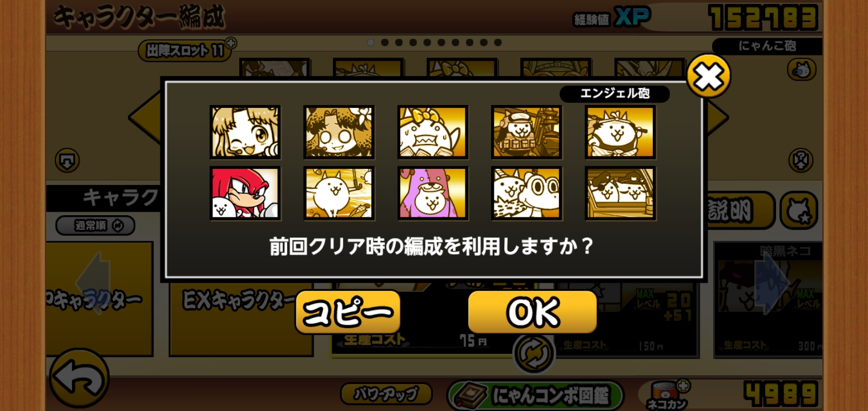
Task: Open the にゃんこ砲 cannon tab
Action: coord(767,46)
